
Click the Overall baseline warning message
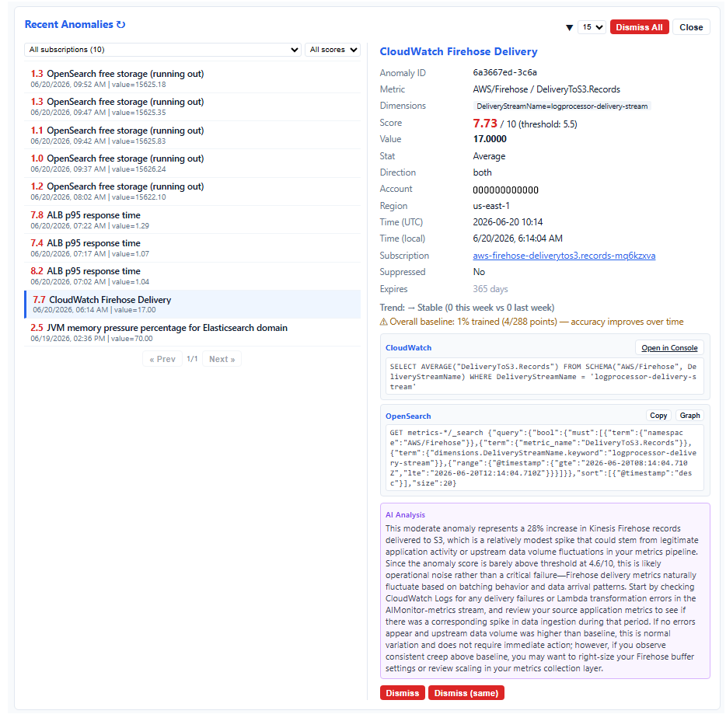[x=532, y=322]
